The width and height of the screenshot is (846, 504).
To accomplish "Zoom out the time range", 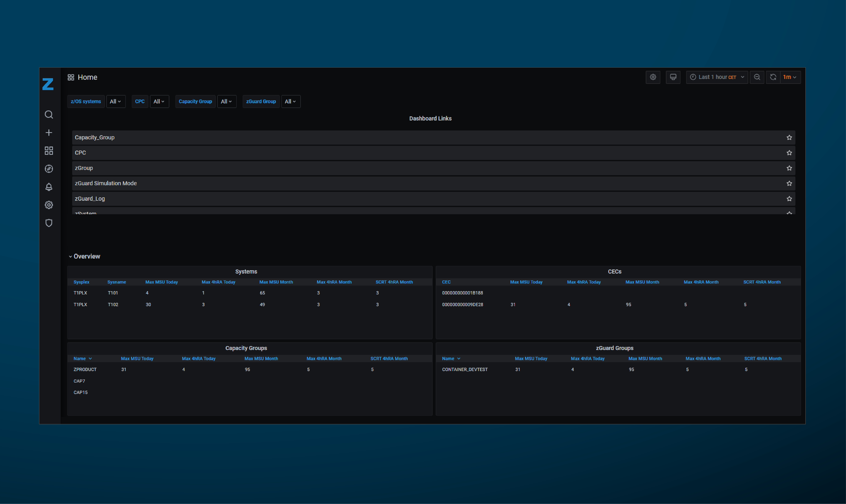I will coord(757,77).
